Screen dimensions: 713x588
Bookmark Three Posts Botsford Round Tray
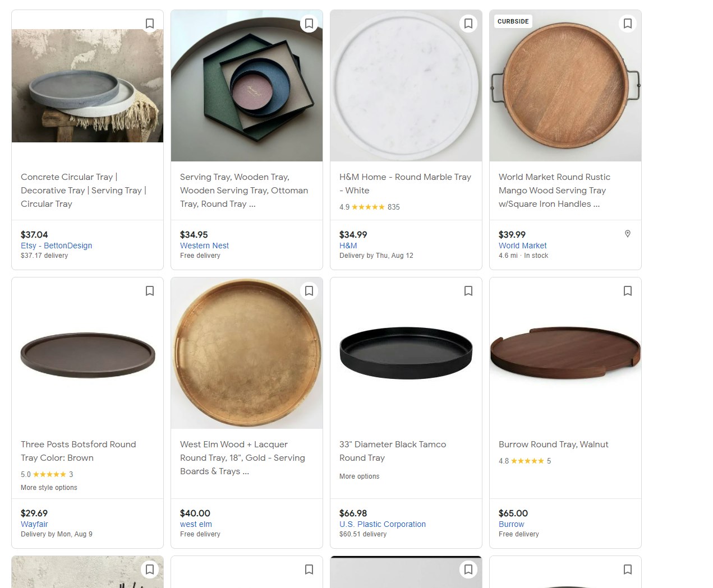150,291
